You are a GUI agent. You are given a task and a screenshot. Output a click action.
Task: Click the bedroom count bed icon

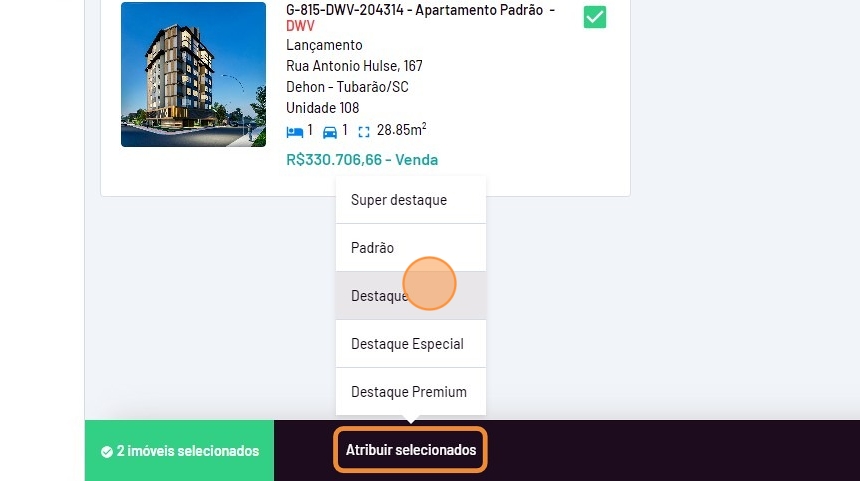coord(294,131)
